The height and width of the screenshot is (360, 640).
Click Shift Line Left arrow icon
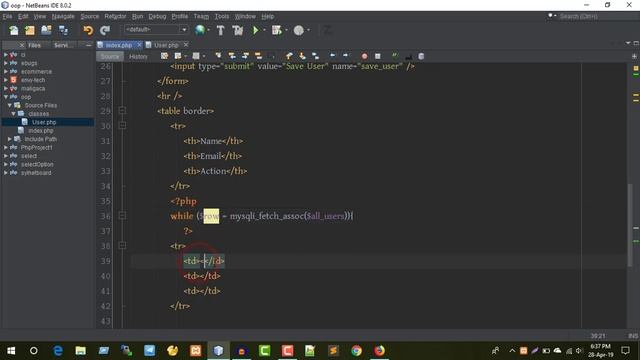point(333,56)
